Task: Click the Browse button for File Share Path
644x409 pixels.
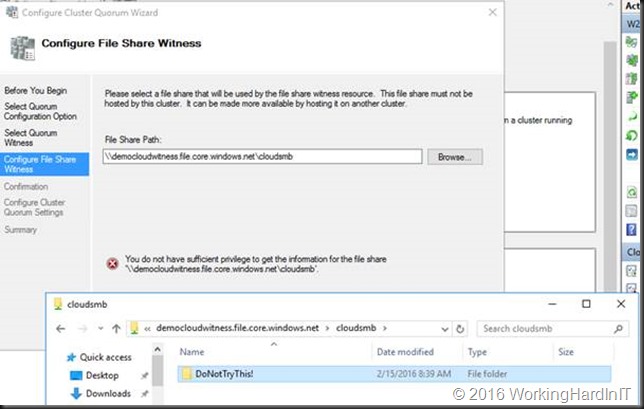Action: pyautogui.click(x=455, y=157)
